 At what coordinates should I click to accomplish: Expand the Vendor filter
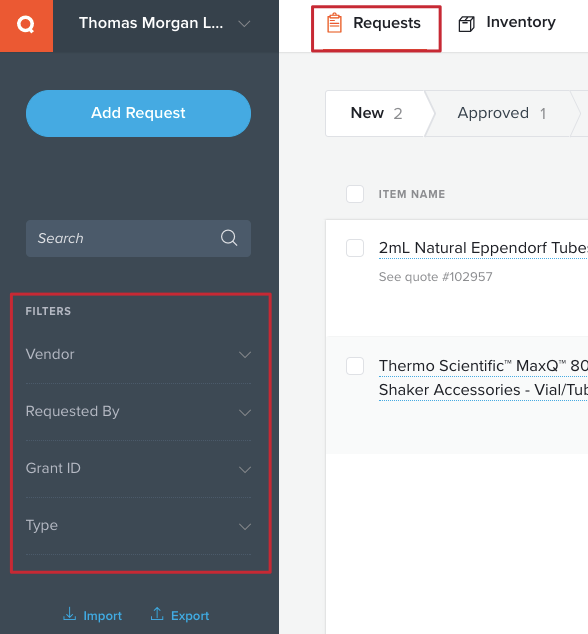tap(138, 355)
